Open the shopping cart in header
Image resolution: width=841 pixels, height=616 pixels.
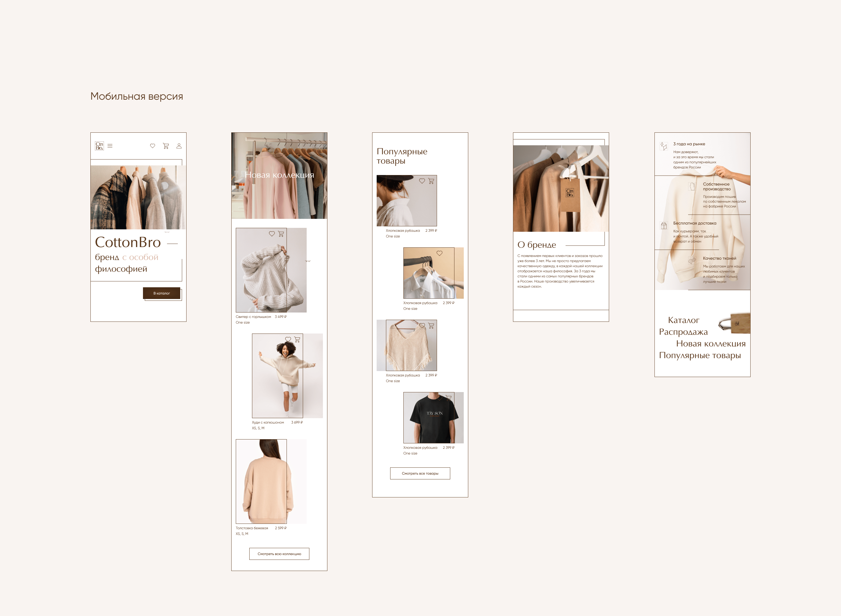pos(166,146)
